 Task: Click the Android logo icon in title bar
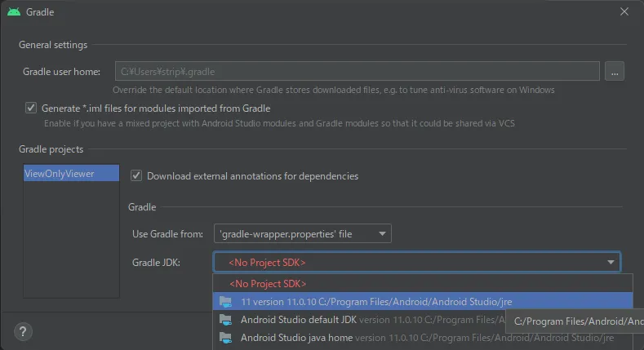[x=14, y=12]
